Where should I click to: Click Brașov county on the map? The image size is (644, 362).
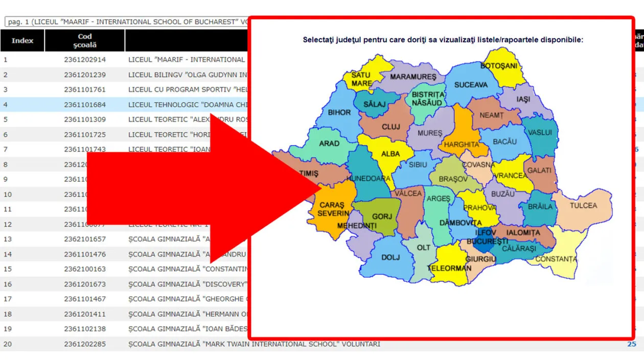(453, 179)
